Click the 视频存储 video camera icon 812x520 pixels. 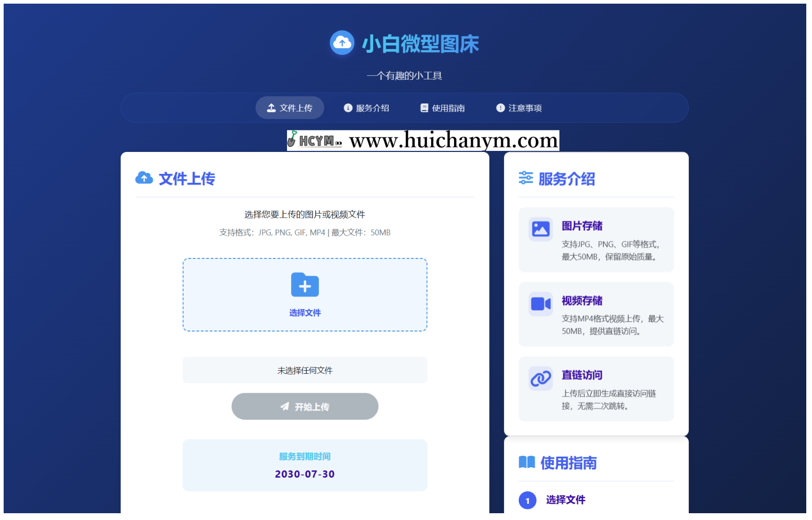pos(541,303)
